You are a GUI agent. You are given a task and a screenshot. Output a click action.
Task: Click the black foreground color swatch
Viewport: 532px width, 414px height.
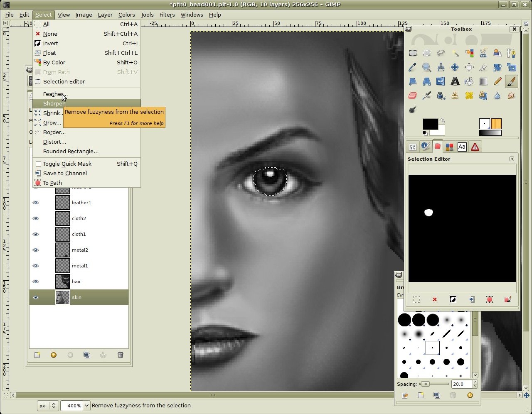pyautogui.click(x=430, y=124)
